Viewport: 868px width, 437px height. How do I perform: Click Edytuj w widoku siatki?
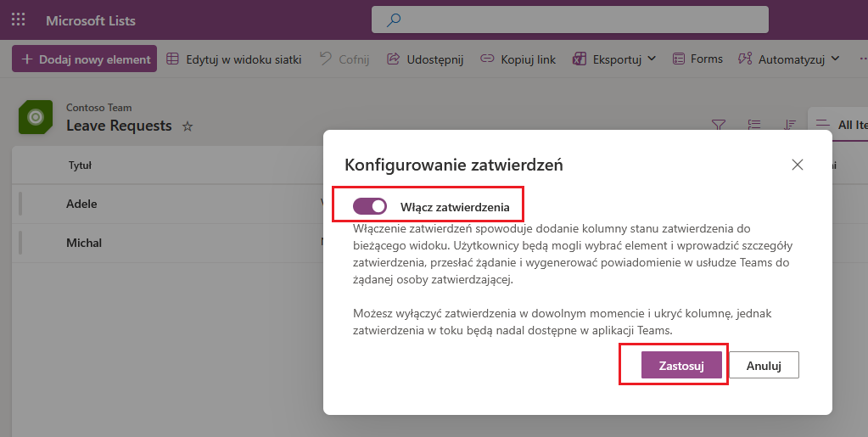point(233,59)
